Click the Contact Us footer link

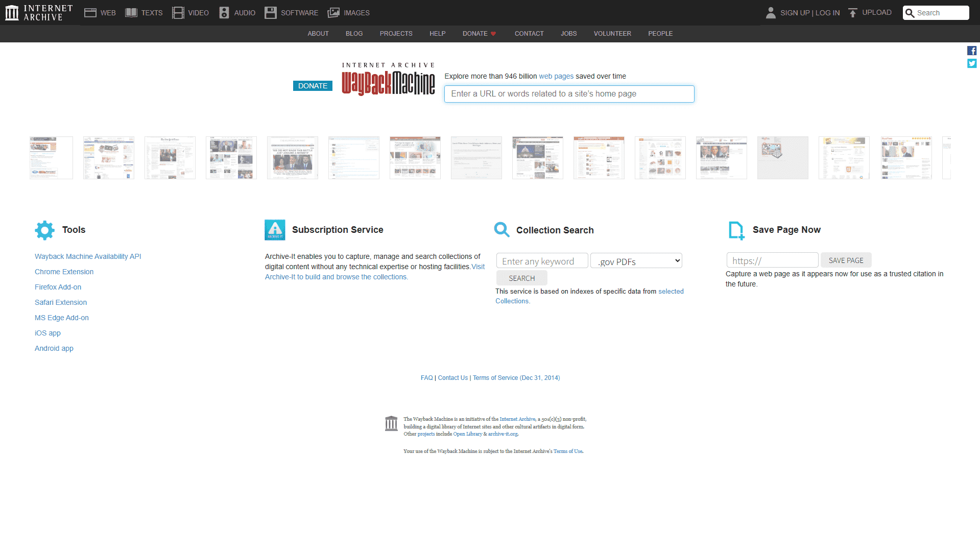452,378
